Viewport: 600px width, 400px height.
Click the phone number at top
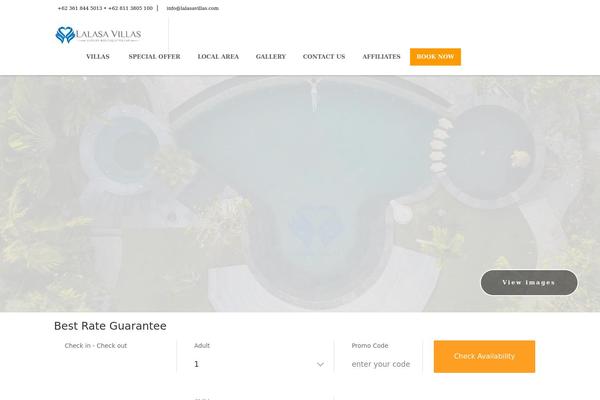coord(105,8)
